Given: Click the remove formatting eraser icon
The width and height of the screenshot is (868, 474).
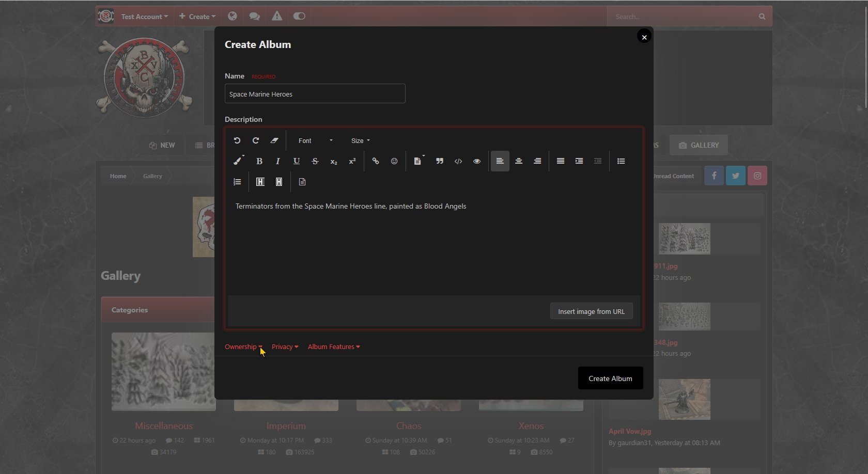Looking at the screenshot, I should tap(274, 140).
